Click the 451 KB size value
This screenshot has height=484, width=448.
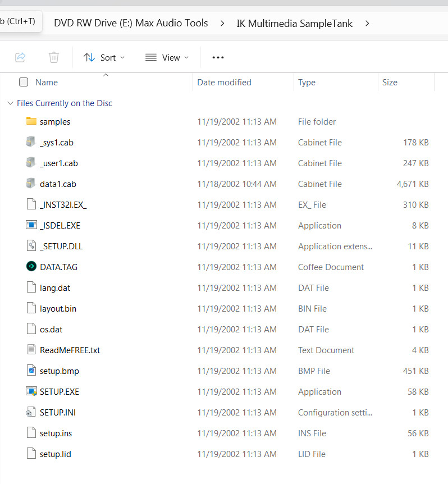(x=416, y=371)
